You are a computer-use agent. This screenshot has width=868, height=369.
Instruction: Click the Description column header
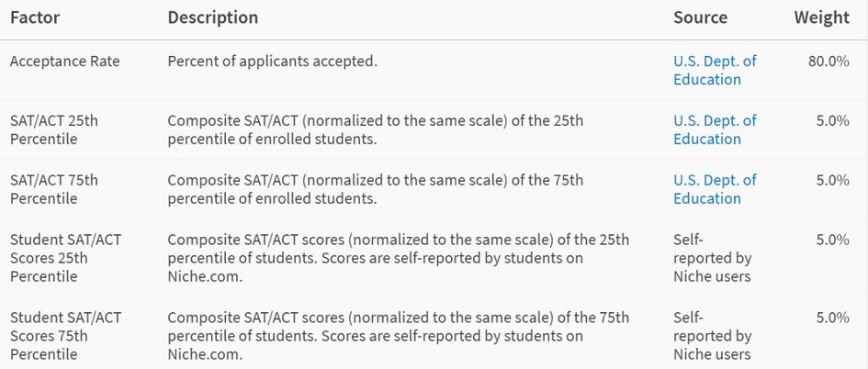coord(212,17)
